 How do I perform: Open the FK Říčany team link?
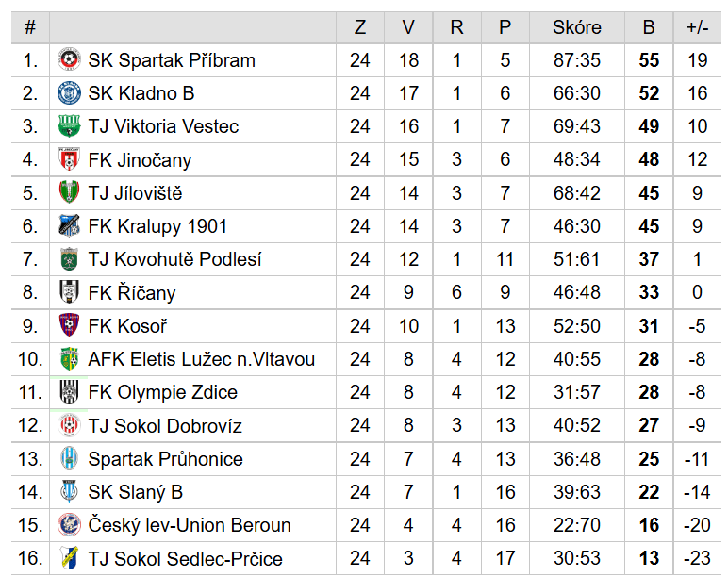(132, 293)
